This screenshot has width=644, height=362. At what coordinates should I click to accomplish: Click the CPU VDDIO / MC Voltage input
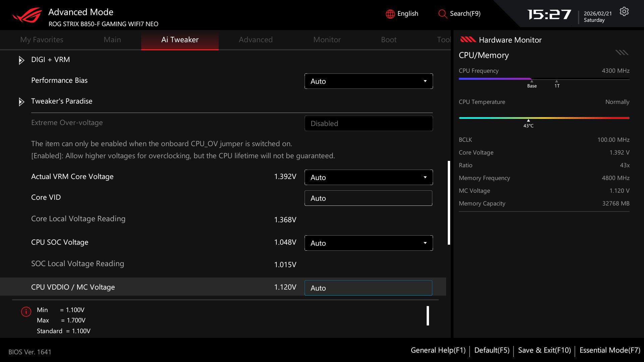point(368,288)
